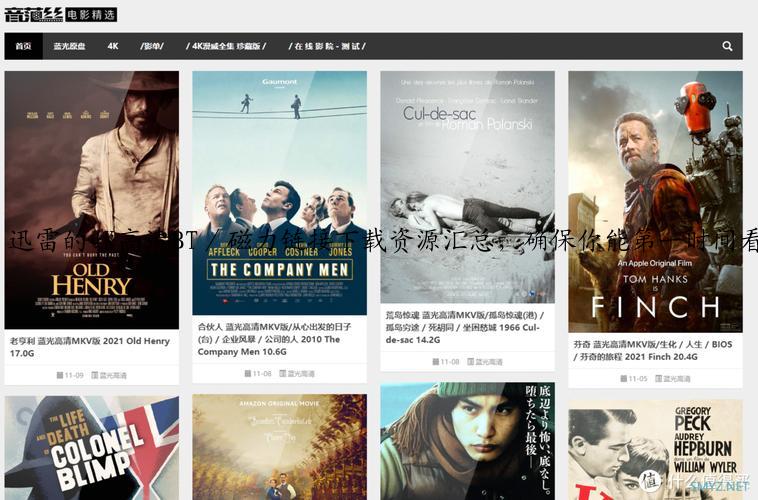Click the 老亨利 Old Henry 17.0G title link
758x500 pixels.
90,347
